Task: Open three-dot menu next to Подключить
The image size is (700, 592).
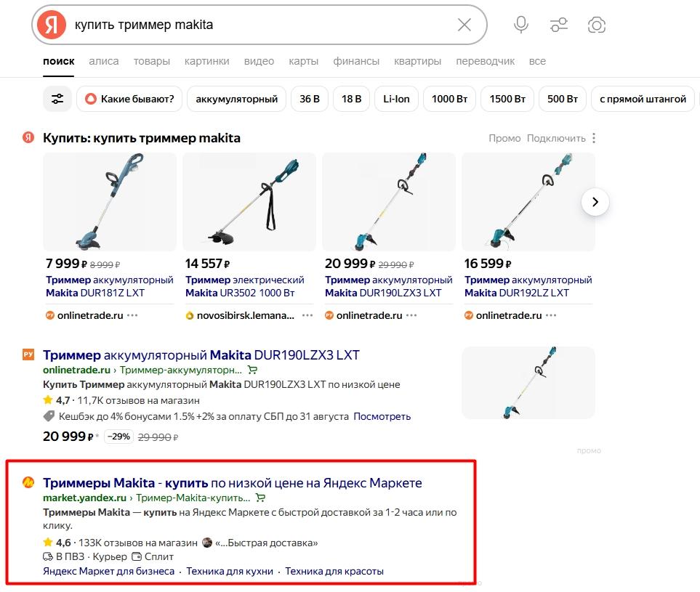Action: 594,138
